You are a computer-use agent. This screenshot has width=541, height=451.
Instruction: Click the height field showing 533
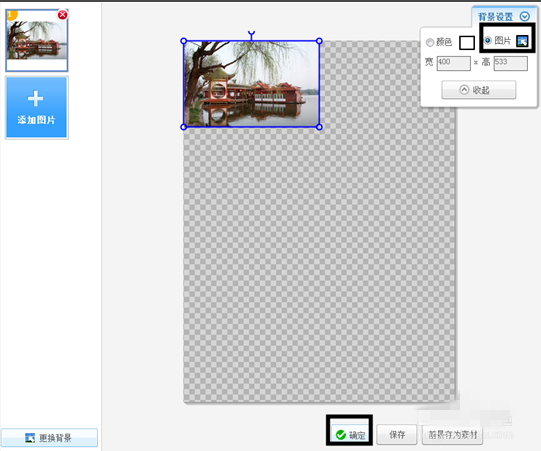pyautogui.click(x=510, y=63)
